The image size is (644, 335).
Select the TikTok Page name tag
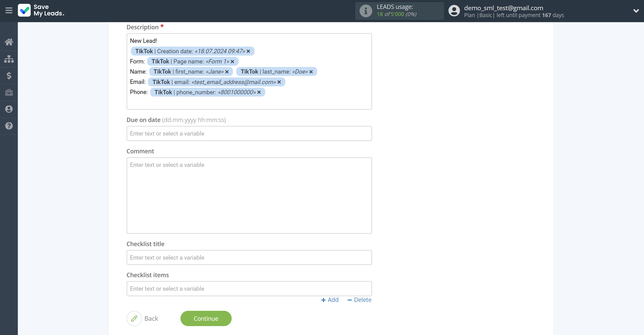(x=193, y=61)
